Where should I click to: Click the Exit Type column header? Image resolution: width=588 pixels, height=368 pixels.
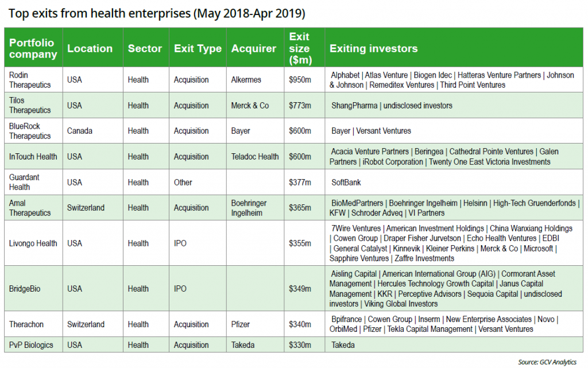tap(198, 49)
